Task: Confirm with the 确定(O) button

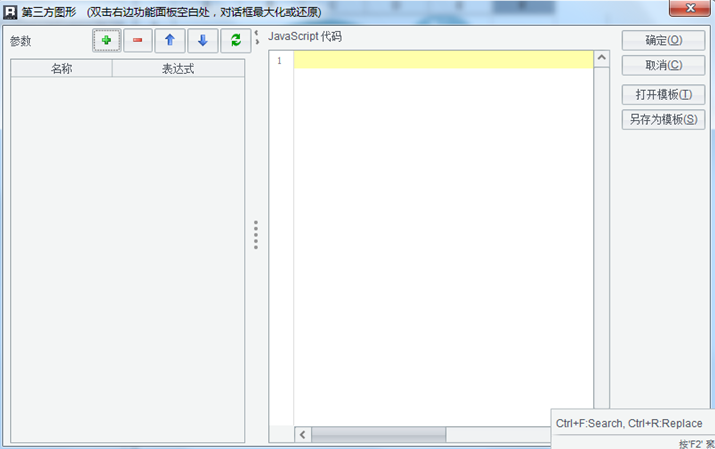Action: point(663,41)
